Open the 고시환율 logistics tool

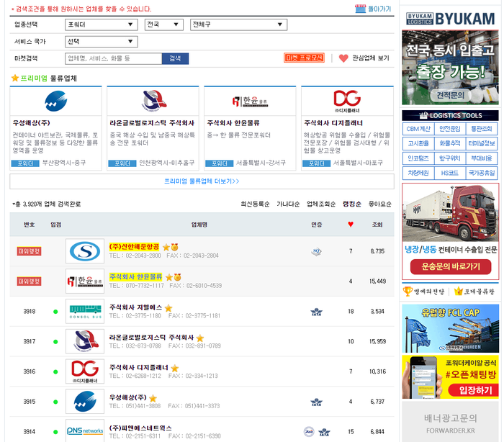click(x=418, y=143)
